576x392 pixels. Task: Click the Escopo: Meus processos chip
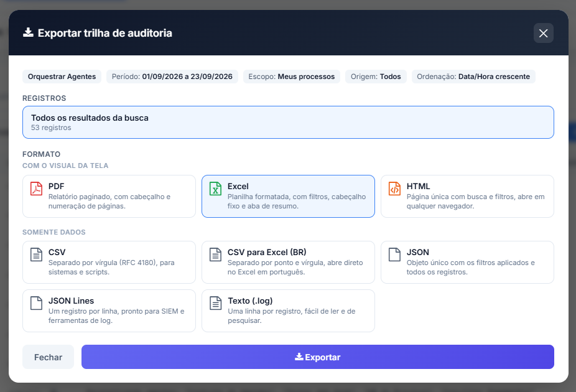pos(291,77)
